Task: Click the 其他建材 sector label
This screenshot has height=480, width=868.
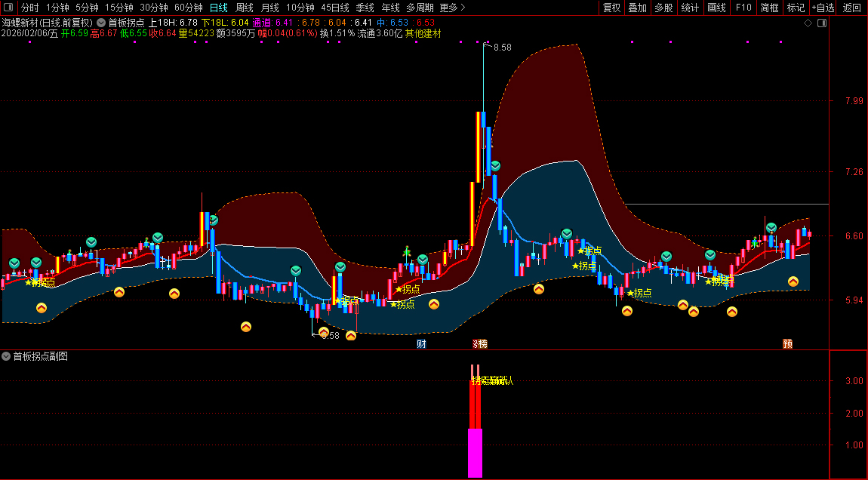Action: [423, 33]
